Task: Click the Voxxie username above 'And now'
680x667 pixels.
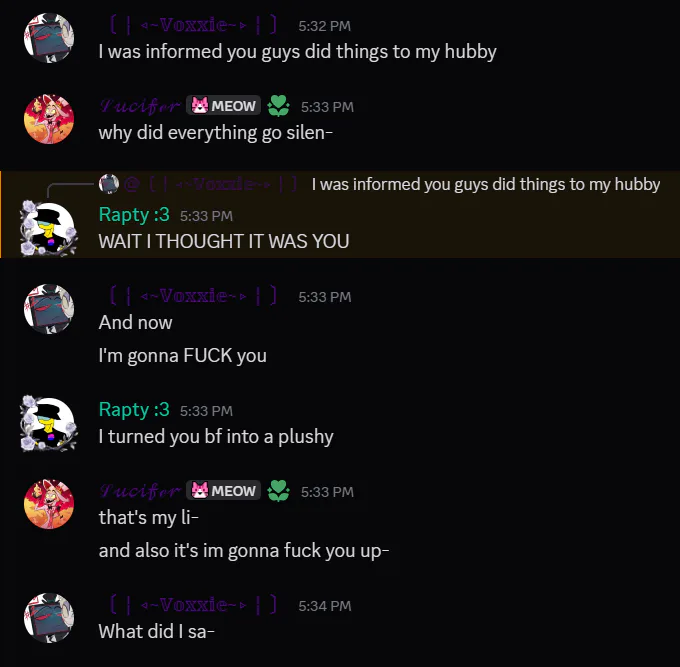Action: (194, 296)
